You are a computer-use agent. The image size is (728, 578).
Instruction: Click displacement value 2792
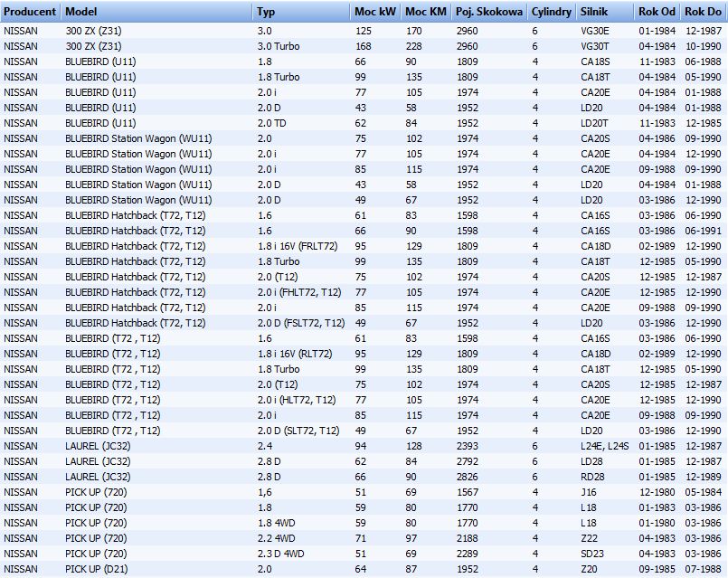point(467,461)
